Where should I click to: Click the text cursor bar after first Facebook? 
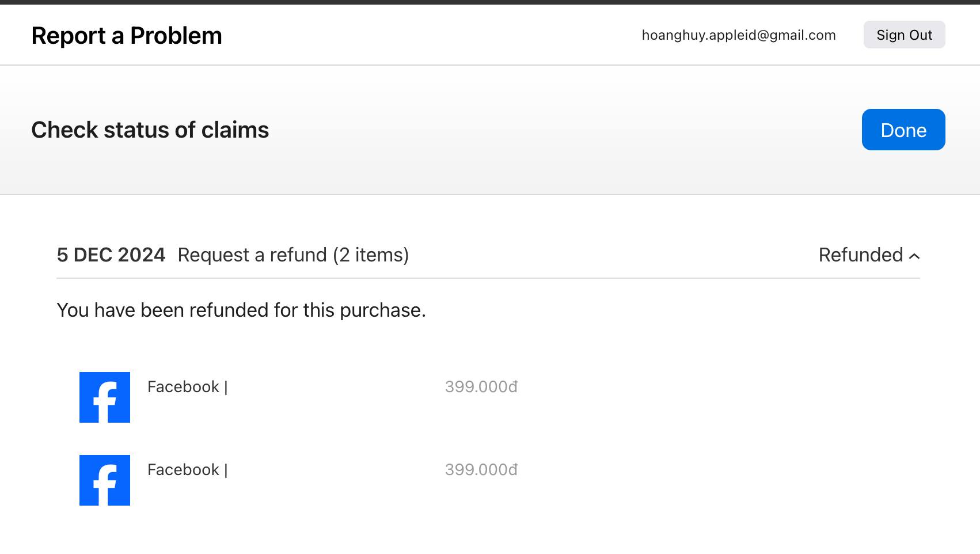pyautogui.click(x=226, y=388)
